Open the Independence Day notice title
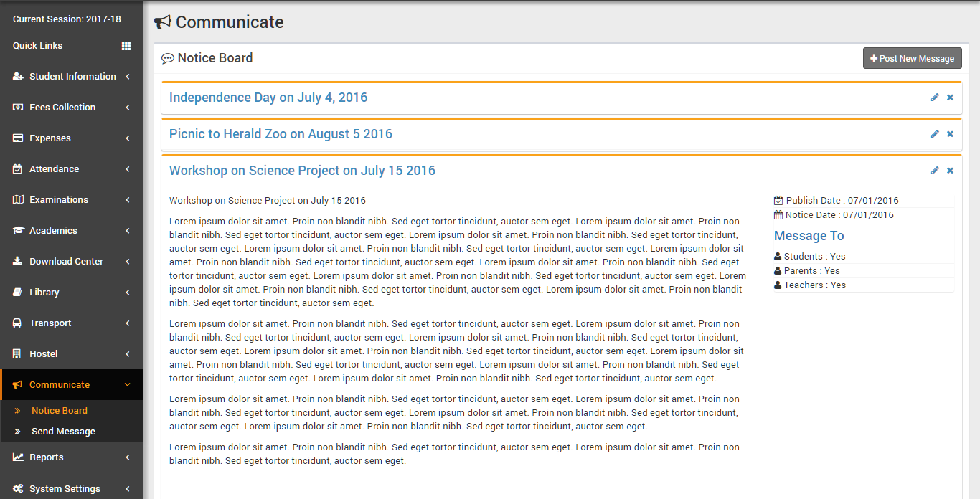Screen dimensions: 980x499 click(268, 98)
